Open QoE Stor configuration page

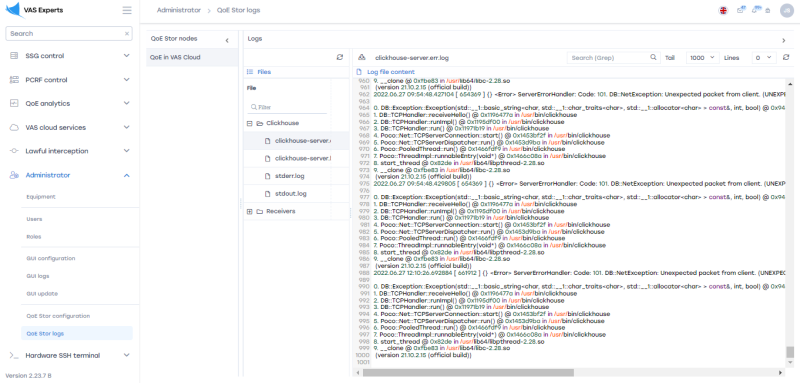(x=58, y=316)
